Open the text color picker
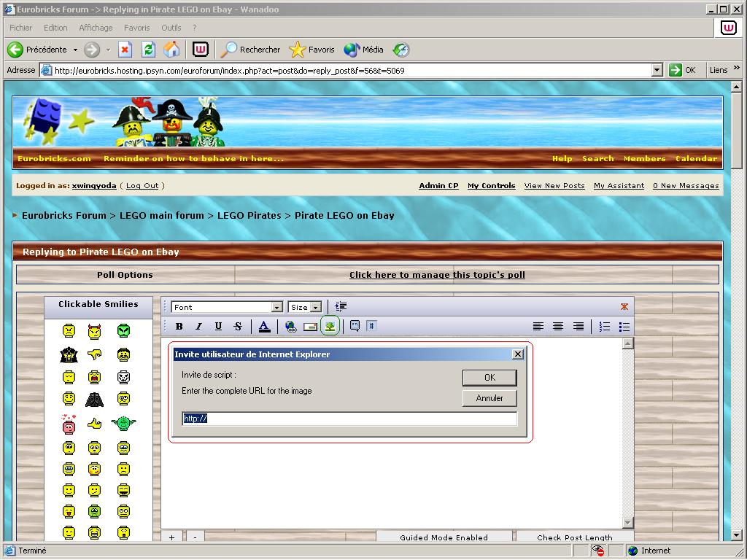This screenshot has width=747, height=560. pos(264,327)
